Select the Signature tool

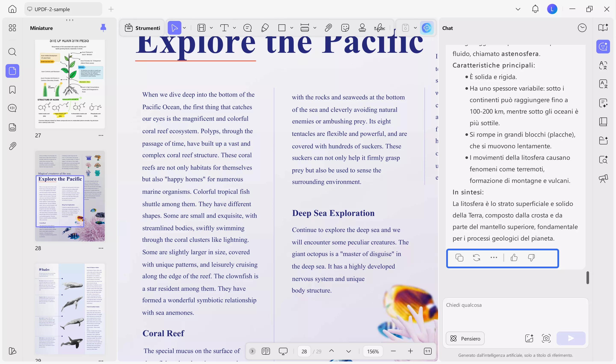[379, 28]
